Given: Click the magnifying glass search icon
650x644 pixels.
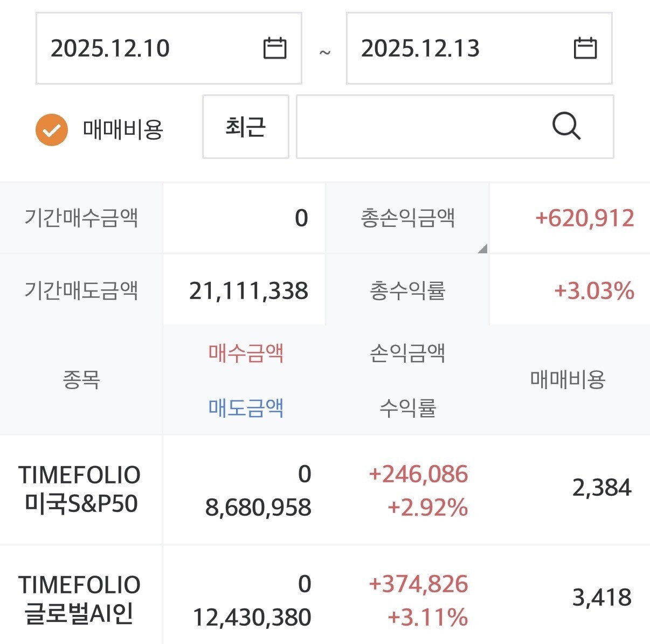Looking at the screenshot, I should pos(566,127).
